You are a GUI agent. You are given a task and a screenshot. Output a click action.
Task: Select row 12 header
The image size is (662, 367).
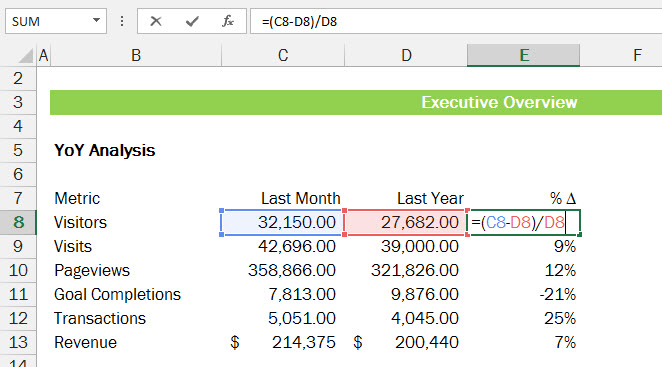point(18,318)
